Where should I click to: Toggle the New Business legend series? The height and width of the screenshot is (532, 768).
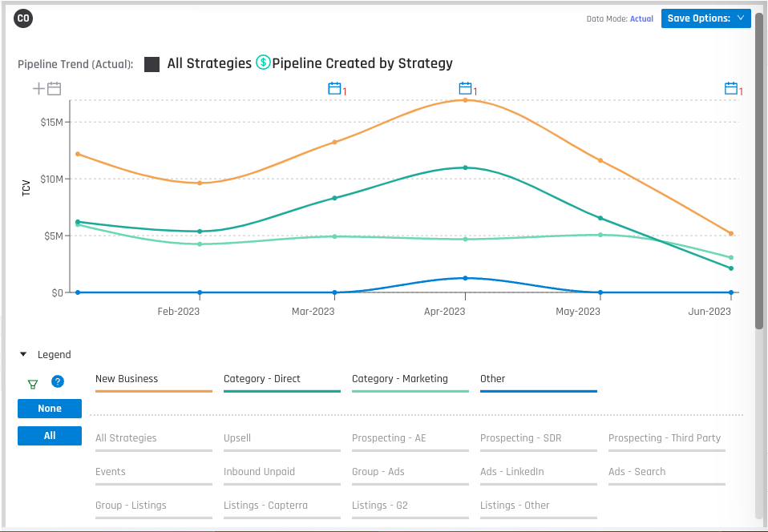[154, 382]
